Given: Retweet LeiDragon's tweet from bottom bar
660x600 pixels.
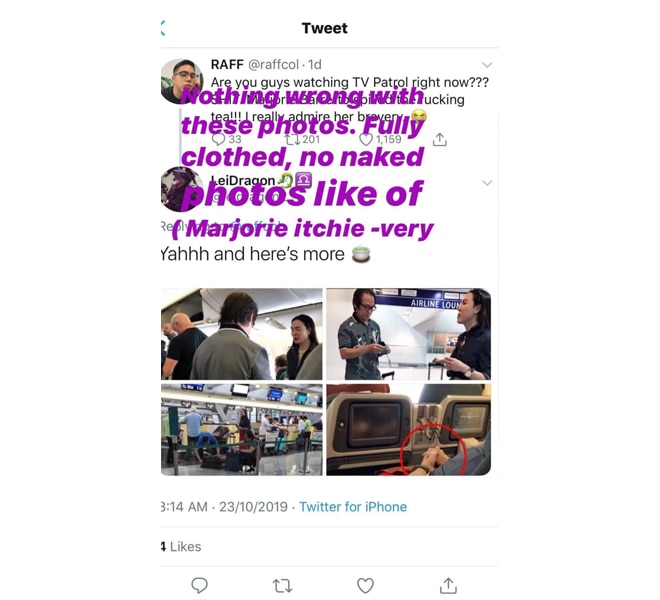Looking at the screenshot, I should coord(282,586).
